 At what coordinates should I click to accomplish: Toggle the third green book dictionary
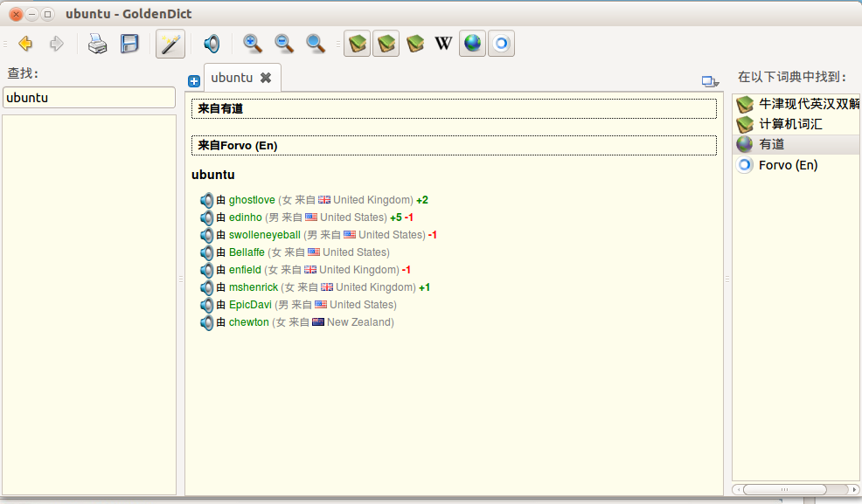[415, 44]
